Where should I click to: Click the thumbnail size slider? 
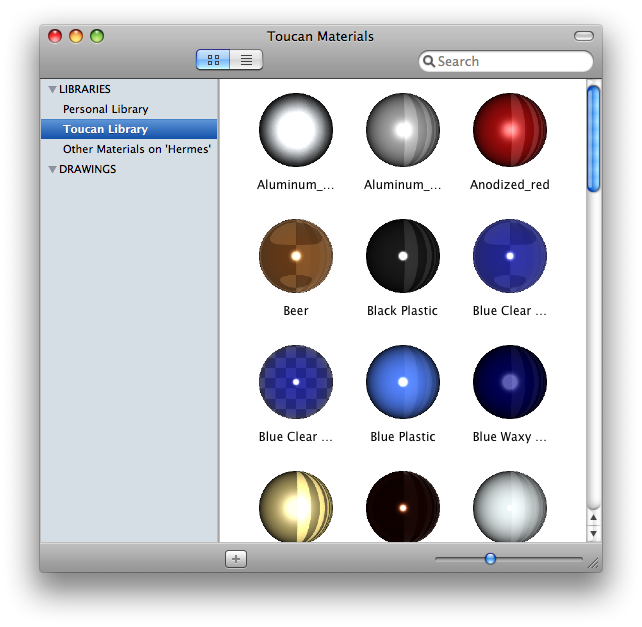(x=490, y=559)
